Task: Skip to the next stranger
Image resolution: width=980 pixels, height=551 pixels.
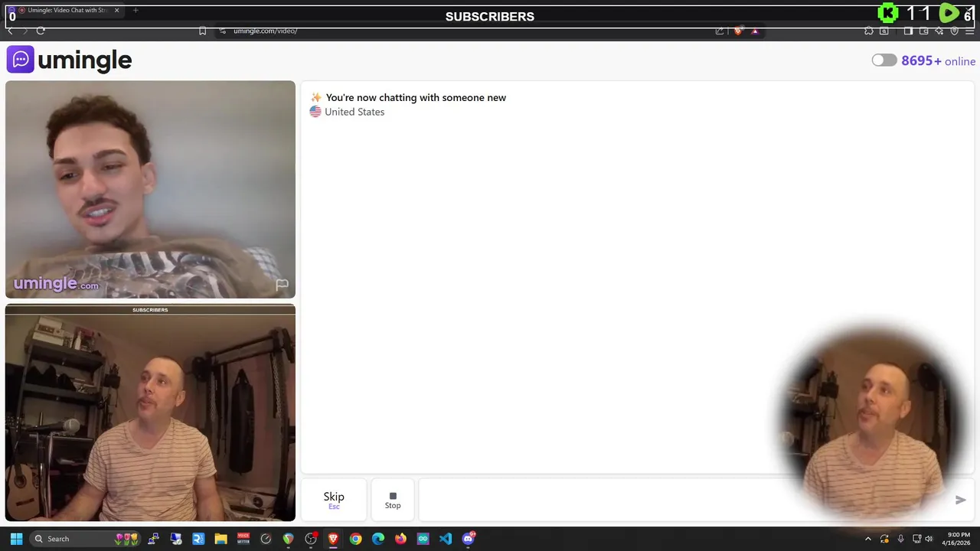Action: [x=334, y=500]
